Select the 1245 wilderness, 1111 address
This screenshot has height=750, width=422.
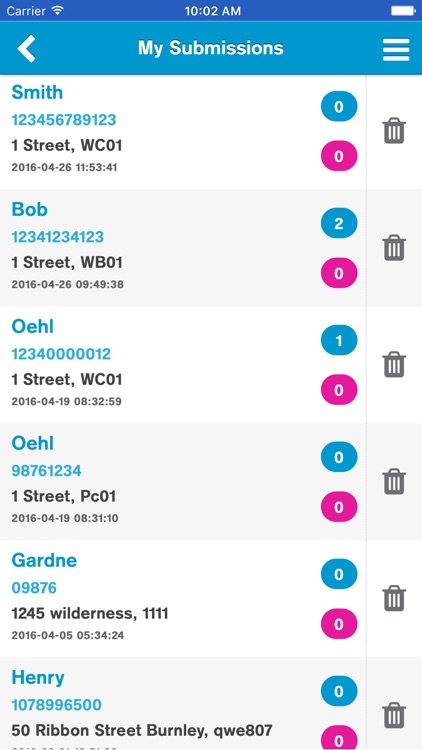point(90,613)
